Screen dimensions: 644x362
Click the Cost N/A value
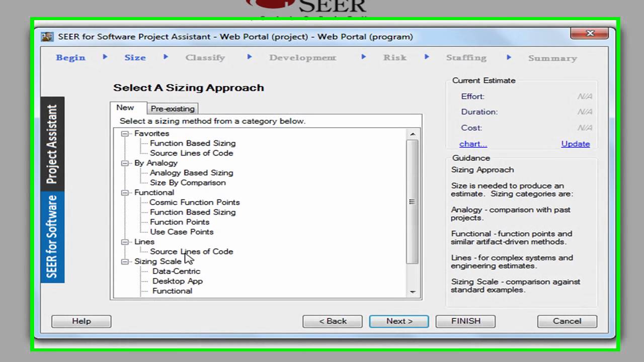[585, 128]
